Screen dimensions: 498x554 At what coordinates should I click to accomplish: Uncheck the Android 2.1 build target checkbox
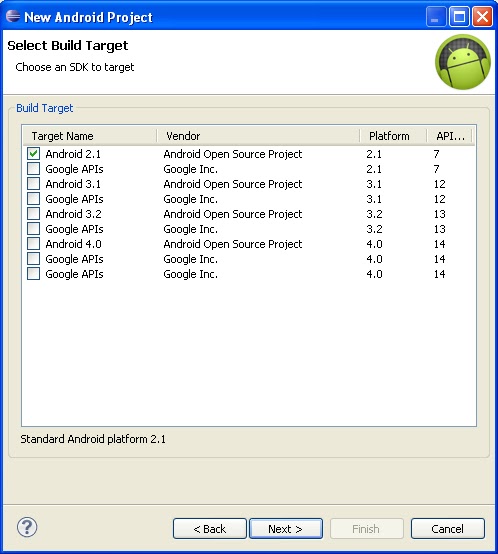coord(34,154)
